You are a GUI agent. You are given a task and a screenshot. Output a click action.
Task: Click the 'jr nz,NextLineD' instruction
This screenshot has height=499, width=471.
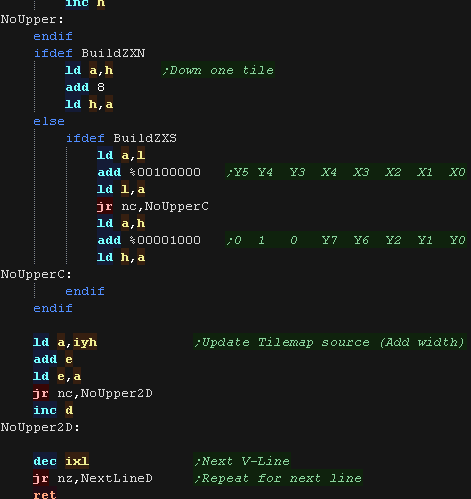tap(93, 478)
